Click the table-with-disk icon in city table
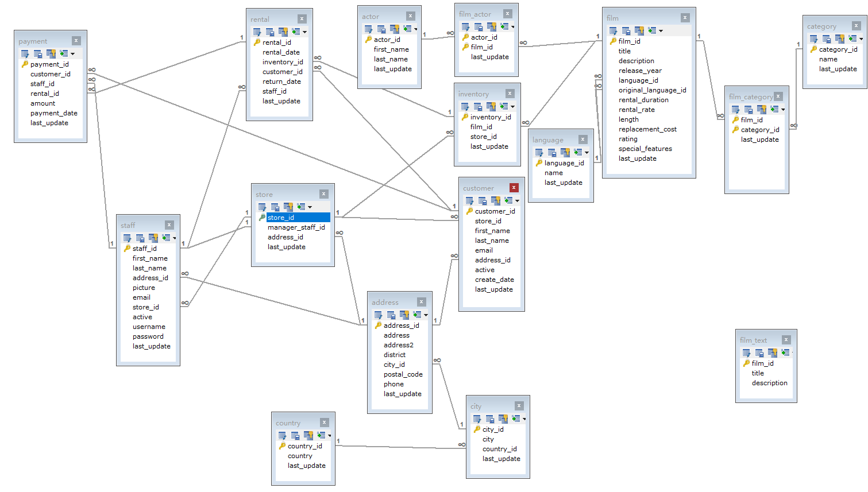This screenshot has width=868, height=492. [490, 419]
